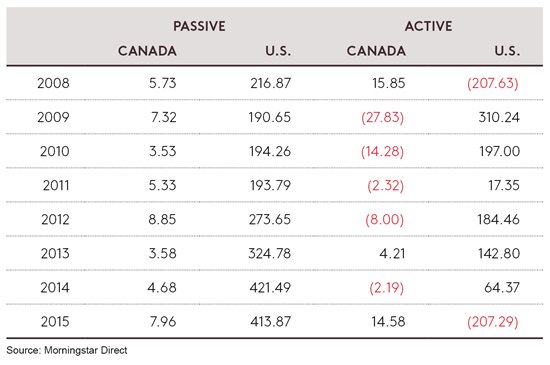This screenshot has height=365, width=550.
Task: Click the PASSIVE column group header
Action: coord(199,26)
